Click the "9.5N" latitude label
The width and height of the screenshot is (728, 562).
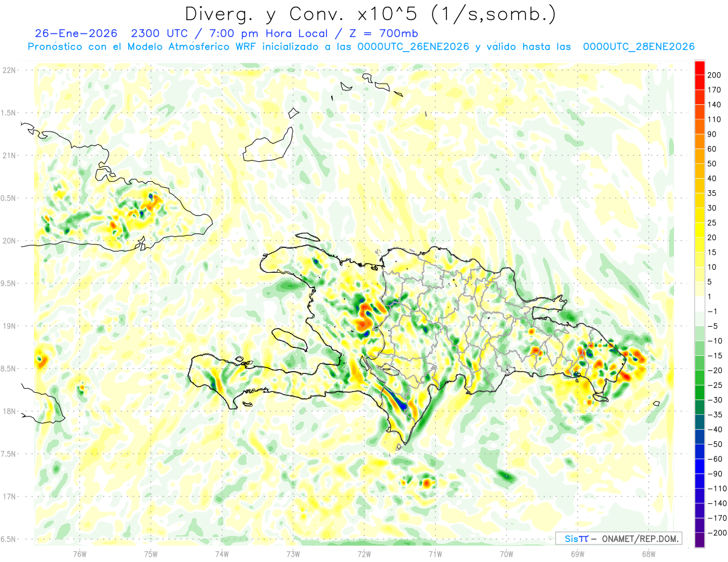point(9,283)
